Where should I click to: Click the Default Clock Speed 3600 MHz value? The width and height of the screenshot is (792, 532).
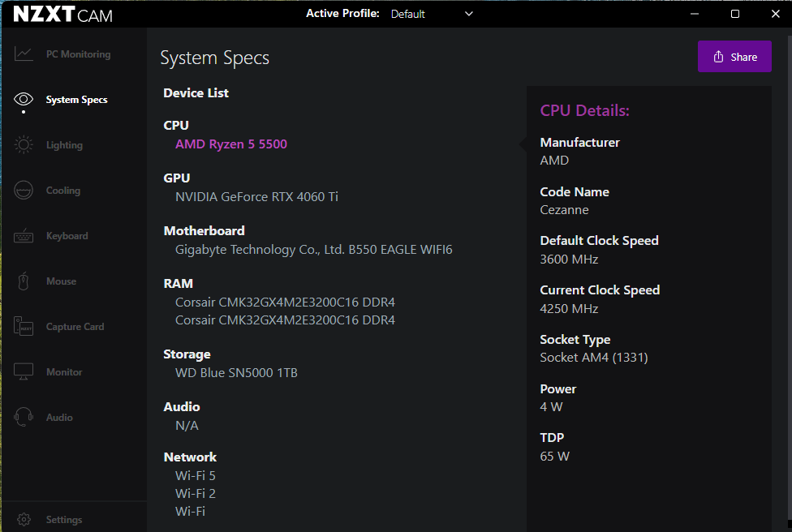pos(569,260)
